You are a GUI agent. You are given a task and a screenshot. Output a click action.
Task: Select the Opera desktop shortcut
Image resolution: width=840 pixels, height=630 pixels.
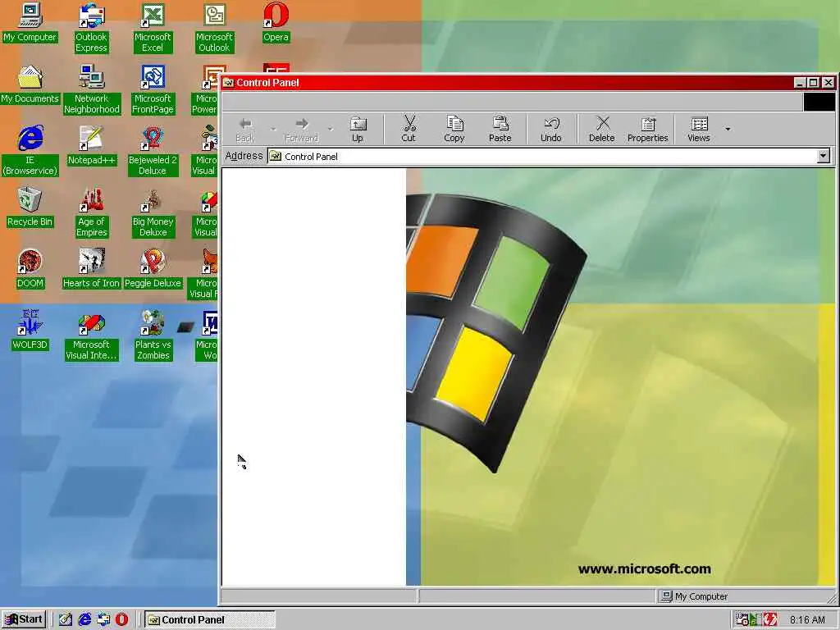[276, 22]
